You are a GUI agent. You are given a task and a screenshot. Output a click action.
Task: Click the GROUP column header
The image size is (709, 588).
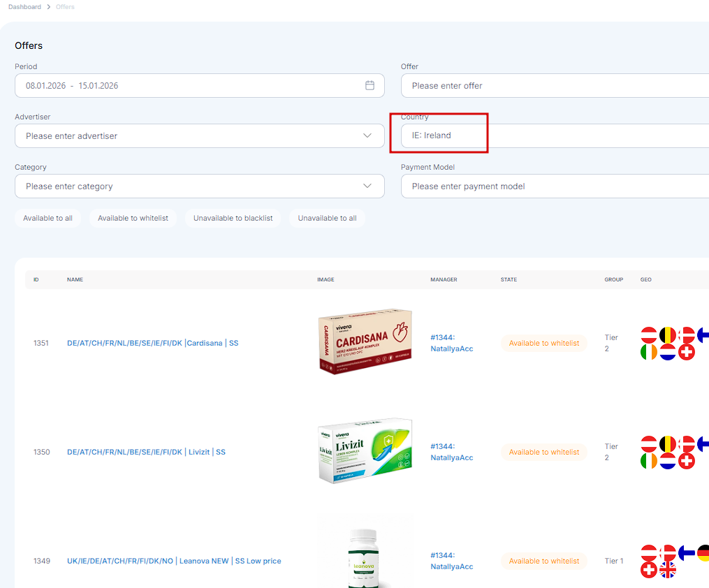[613, 280]
